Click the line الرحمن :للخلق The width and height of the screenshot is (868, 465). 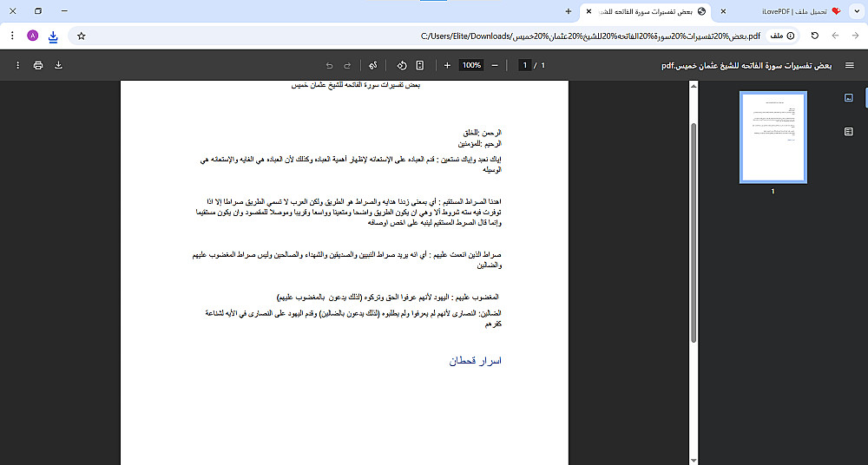(482, 133)
